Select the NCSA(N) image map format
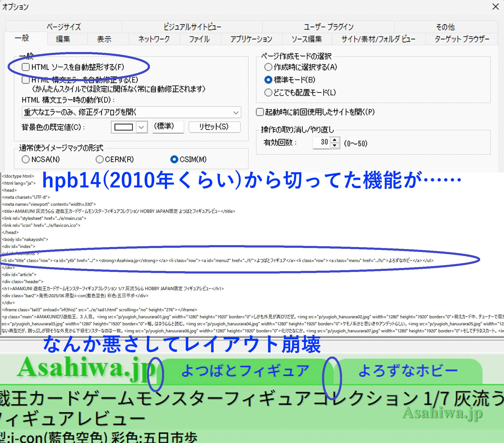The image size is (504, 443). (x=26, y=159)
